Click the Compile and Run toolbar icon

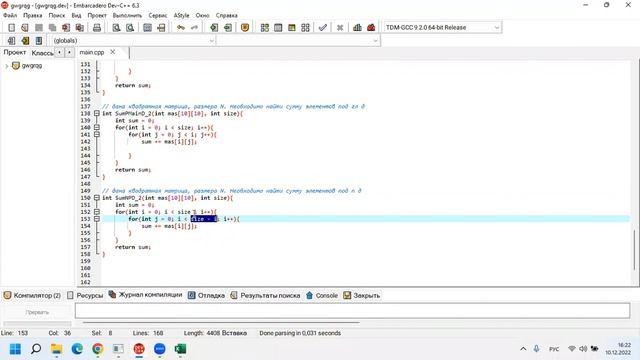(291, 28)
